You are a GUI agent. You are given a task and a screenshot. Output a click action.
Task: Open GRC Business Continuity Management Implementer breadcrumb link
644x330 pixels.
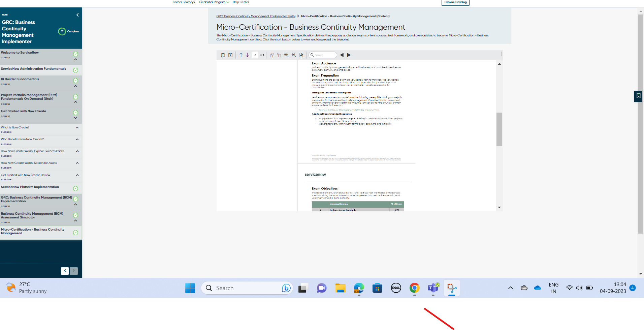(x=256, y=16)
